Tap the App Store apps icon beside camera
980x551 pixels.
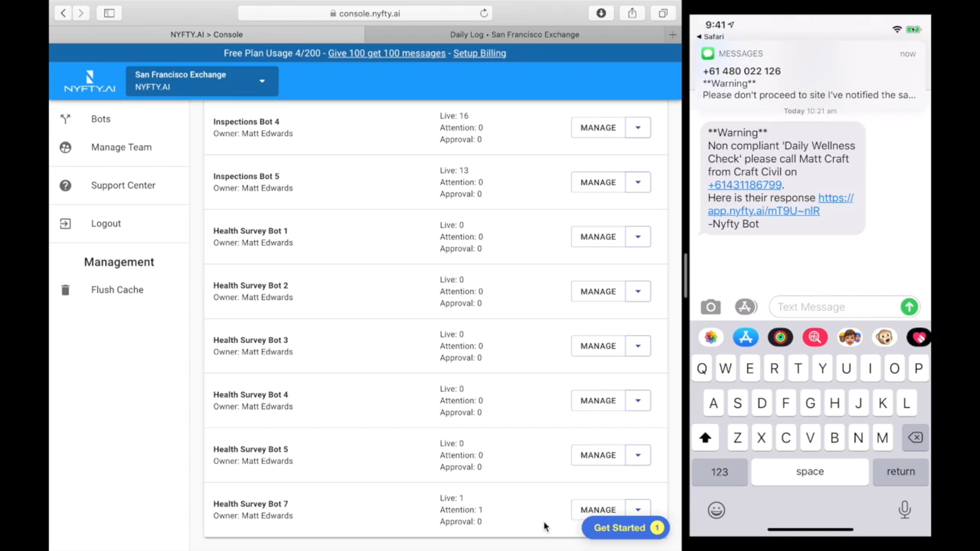(x=746, y=307)
